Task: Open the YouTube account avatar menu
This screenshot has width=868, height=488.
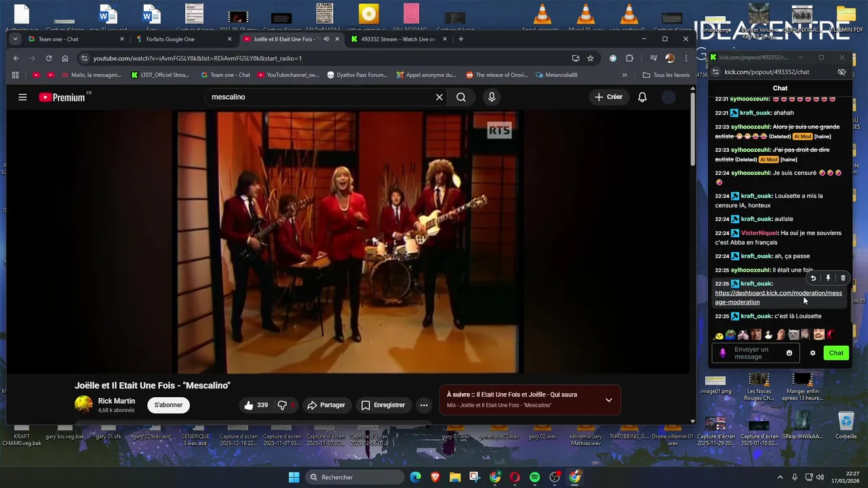Action: click(669, 97)
